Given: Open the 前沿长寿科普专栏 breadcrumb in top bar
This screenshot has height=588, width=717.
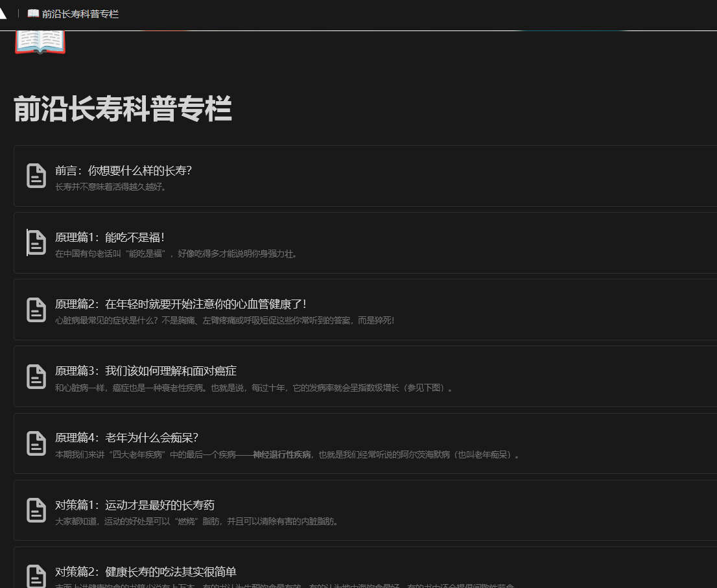Looking at the screenshot, I should click(73, 14).
